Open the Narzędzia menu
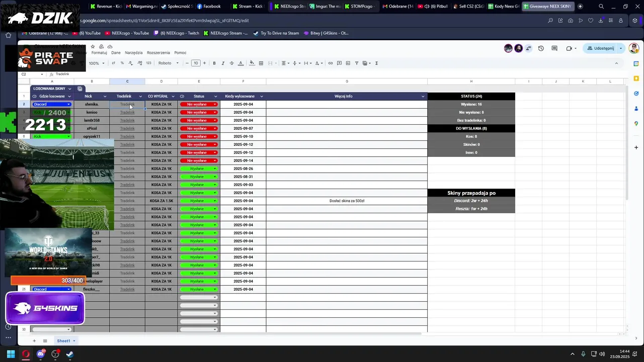The width and height of the screenshot is (644, 362). tap(134, 53)
